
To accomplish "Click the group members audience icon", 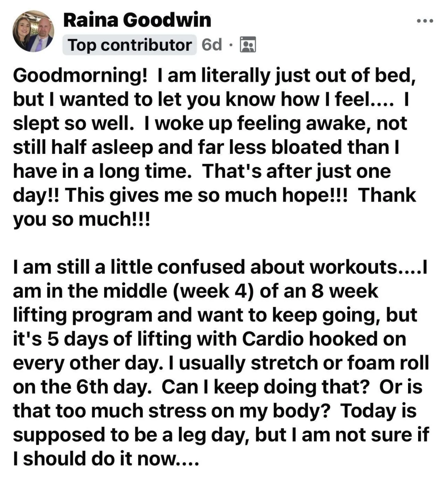I will tap(247, 45).
